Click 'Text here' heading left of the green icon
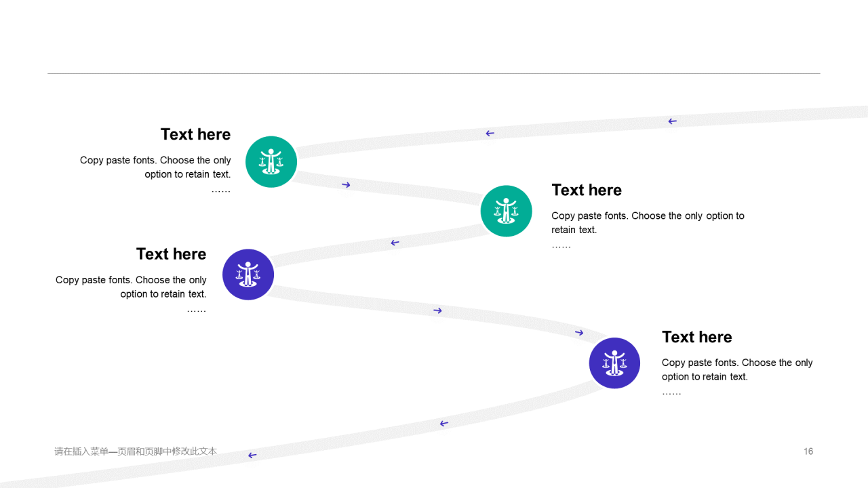Image resolution: width=868 pixels, height=488 pixels. [195, 134]
